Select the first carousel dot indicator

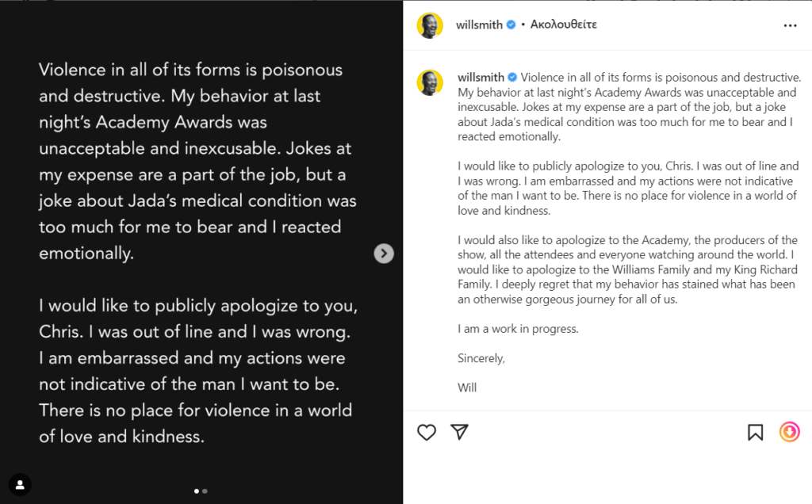pyautogui.click(x=197, y=491)
